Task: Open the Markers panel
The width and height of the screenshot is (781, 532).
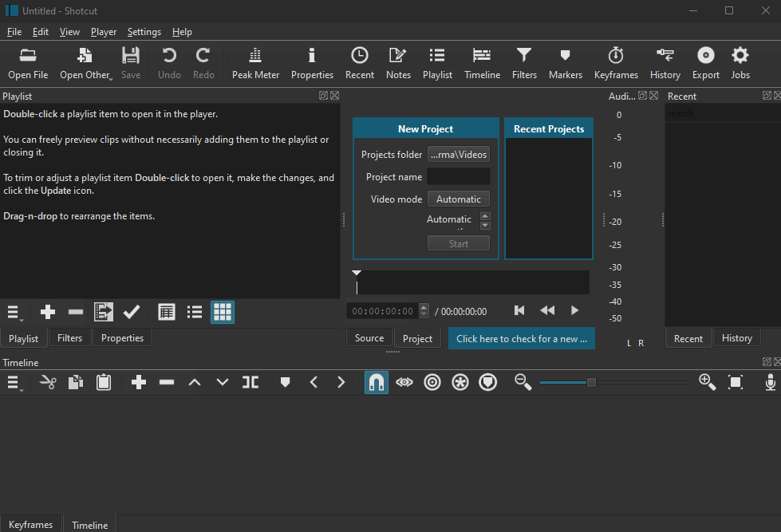Action: coord(565,62)
